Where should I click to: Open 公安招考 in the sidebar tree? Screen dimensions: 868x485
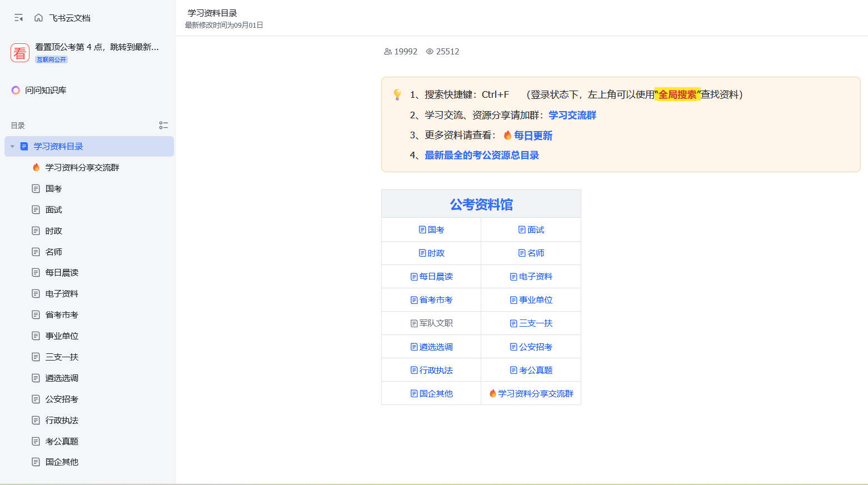tap(62, 399)
